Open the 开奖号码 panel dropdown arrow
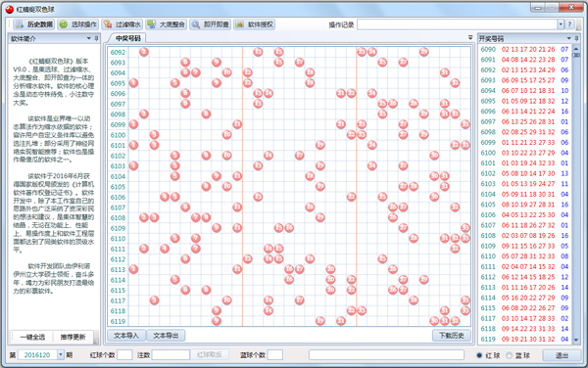This screenshot has width=588, height=368. (x=568, y=38)
